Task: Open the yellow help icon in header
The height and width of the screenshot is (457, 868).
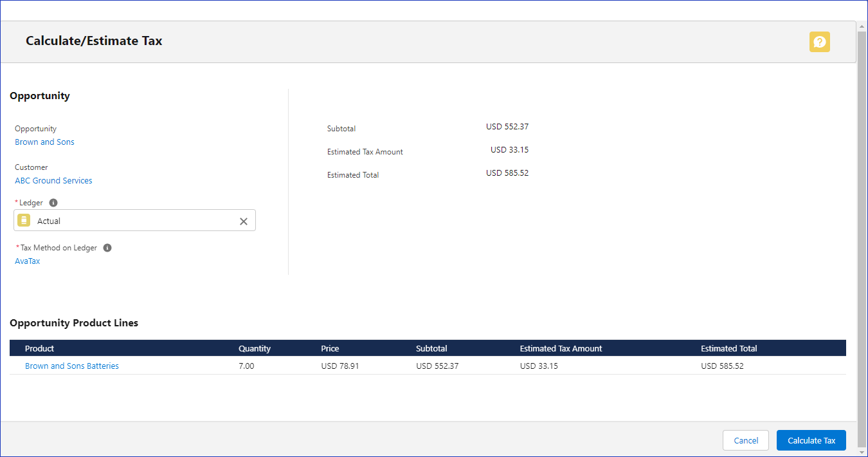Action: tap(819, 42)
